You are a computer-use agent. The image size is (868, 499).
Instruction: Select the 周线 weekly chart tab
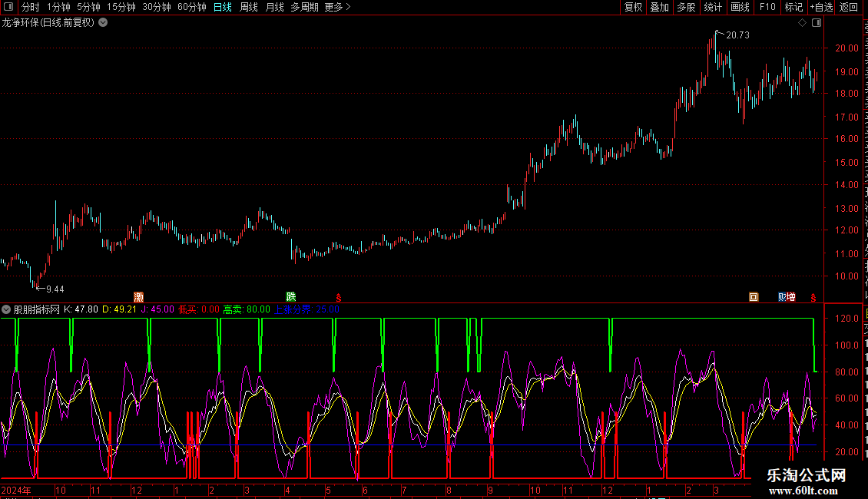249,7
